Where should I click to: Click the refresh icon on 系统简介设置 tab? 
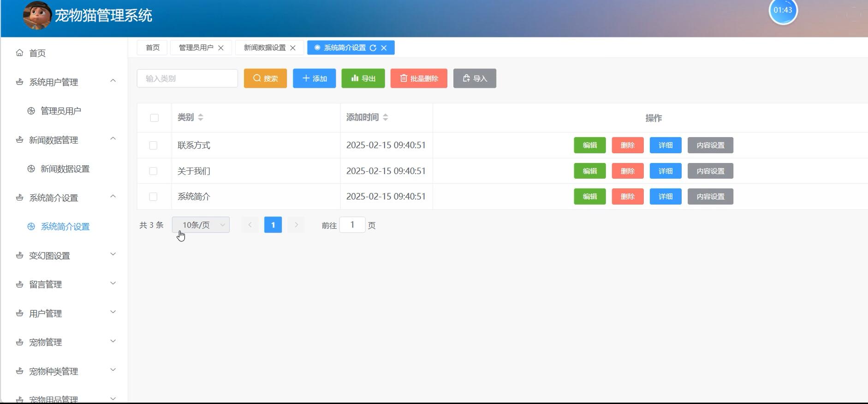pos(373,48)
